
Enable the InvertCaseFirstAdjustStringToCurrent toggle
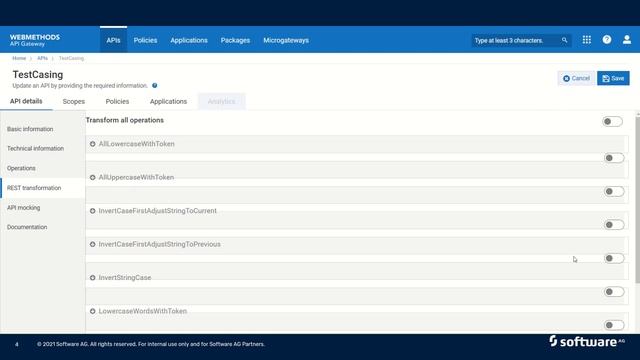[614, 225]
